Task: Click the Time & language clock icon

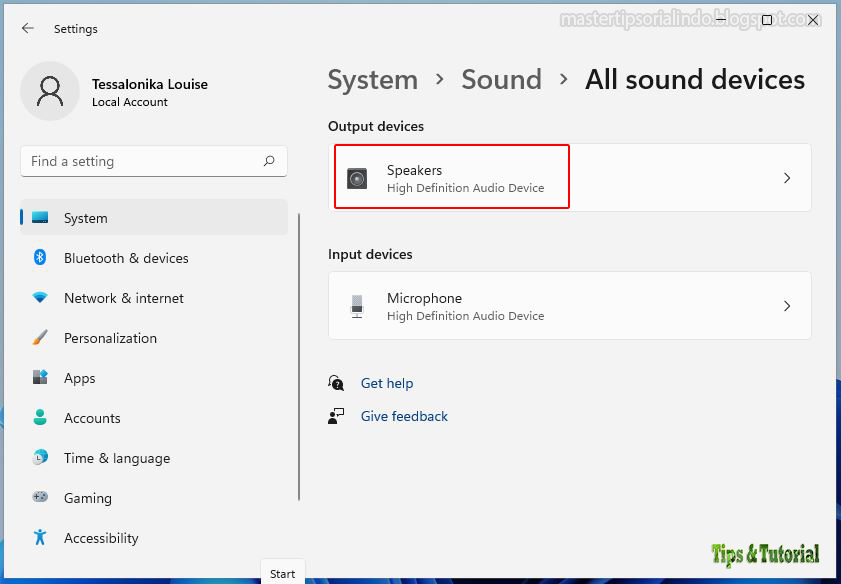Action: coord(39,458)
